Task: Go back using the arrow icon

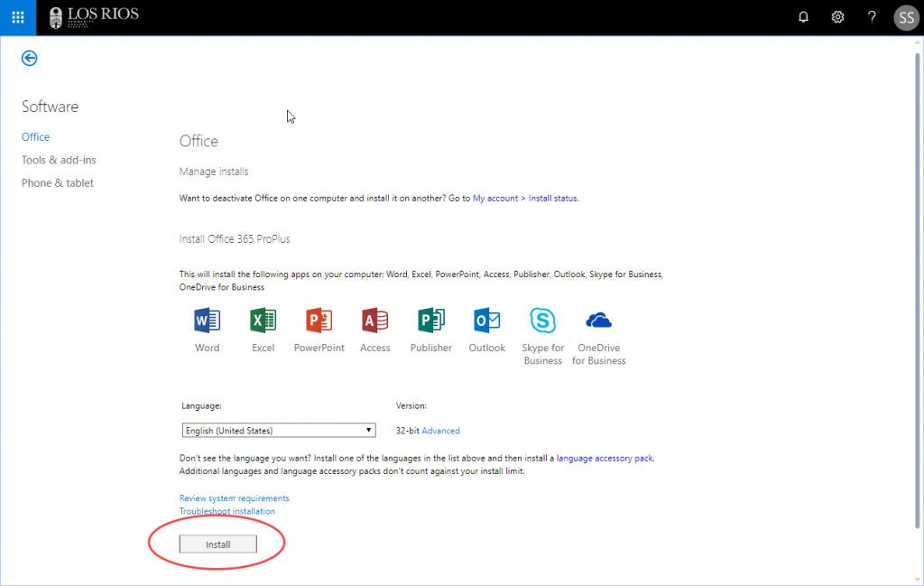Action: click(x=30, y=58)
